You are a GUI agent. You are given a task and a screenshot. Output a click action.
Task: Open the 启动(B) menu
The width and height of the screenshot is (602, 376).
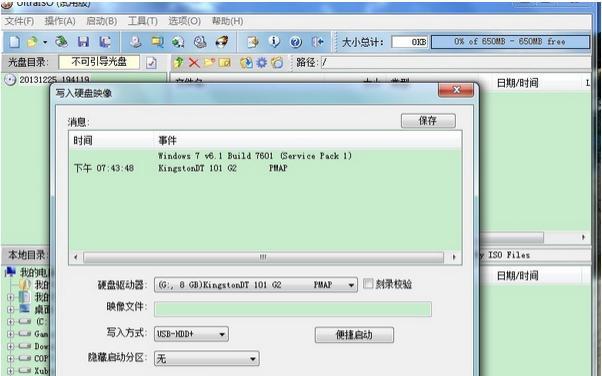tap(102, 21)
